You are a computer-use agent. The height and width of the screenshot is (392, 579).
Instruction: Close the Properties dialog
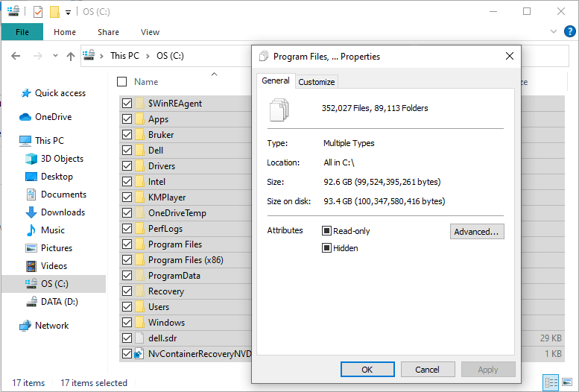pos(510,56)
